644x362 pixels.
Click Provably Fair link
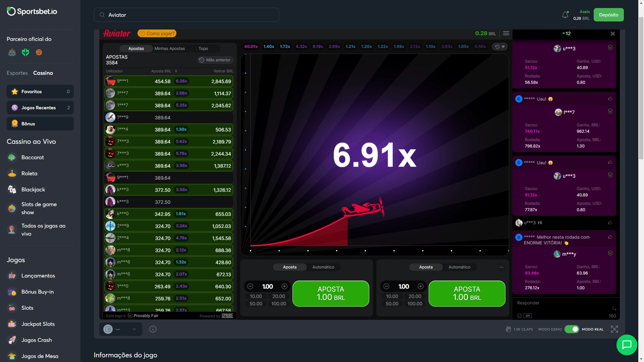146,316
